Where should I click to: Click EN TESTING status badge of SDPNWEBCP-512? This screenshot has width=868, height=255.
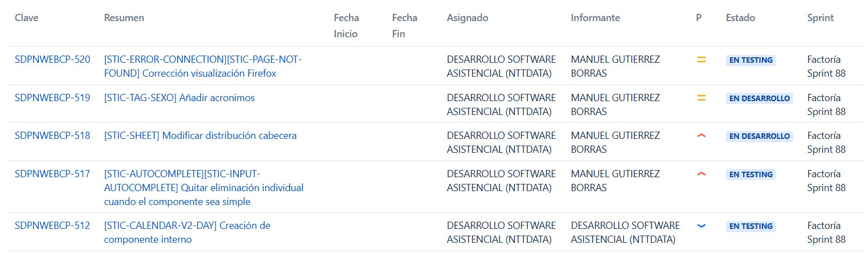pyautogui.click(x=750, y=226)
